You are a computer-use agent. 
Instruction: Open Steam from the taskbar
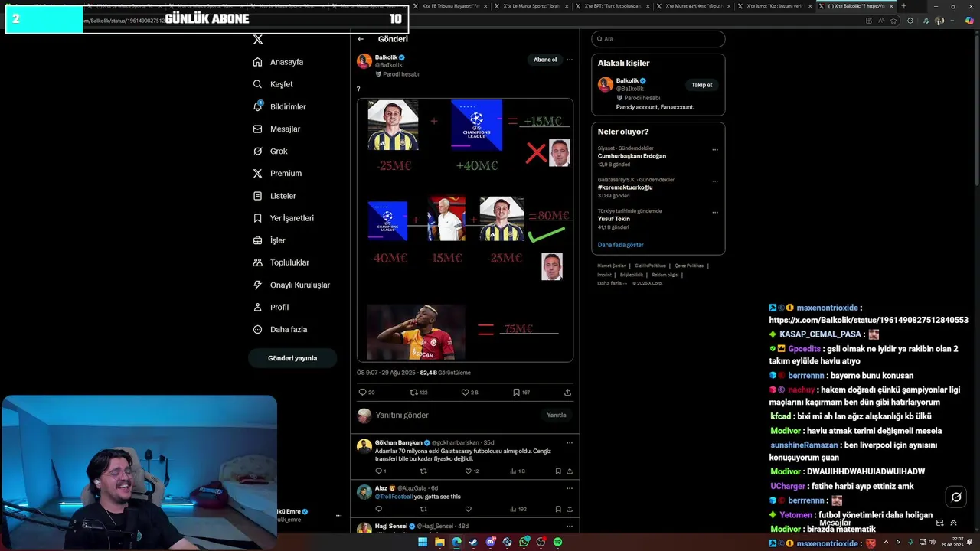(x=473, y=543)
